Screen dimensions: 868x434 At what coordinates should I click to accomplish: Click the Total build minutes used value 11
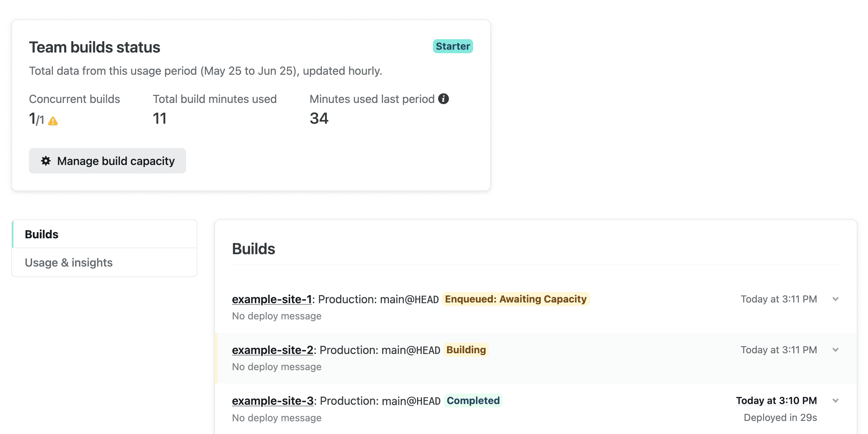coord(160,118)
